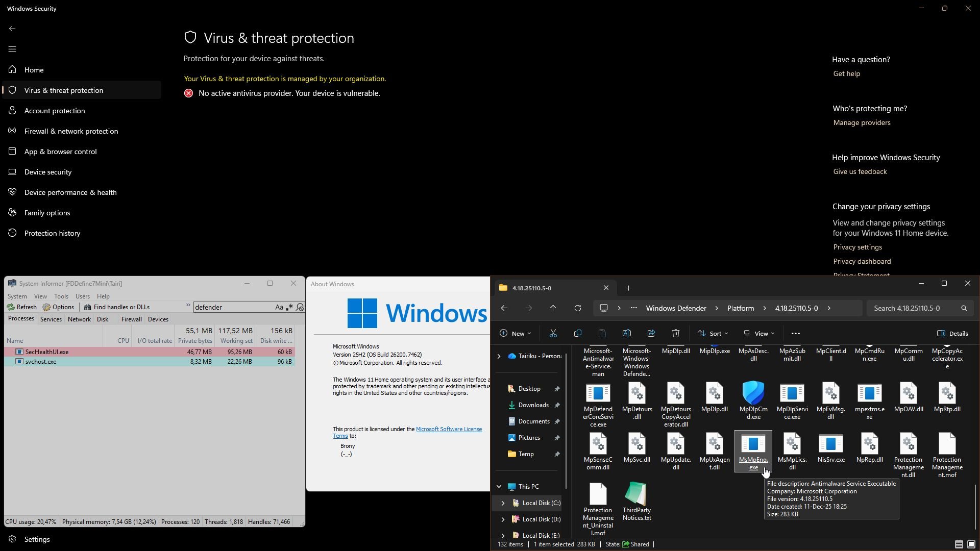
Task: Open Windows Security hamburger navigation menu
Action: pos(12,49)
